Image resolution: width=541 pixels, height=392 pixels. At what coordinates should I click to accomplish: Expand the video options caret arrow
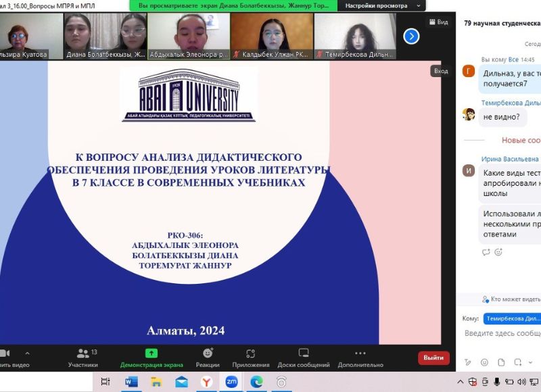tap(27, 353)
